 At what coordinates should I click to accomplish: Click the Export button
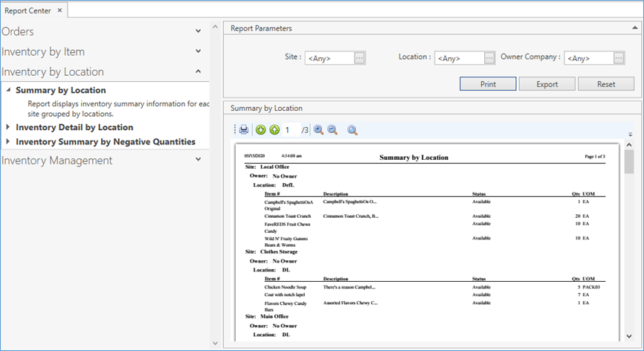click(547, 84)
